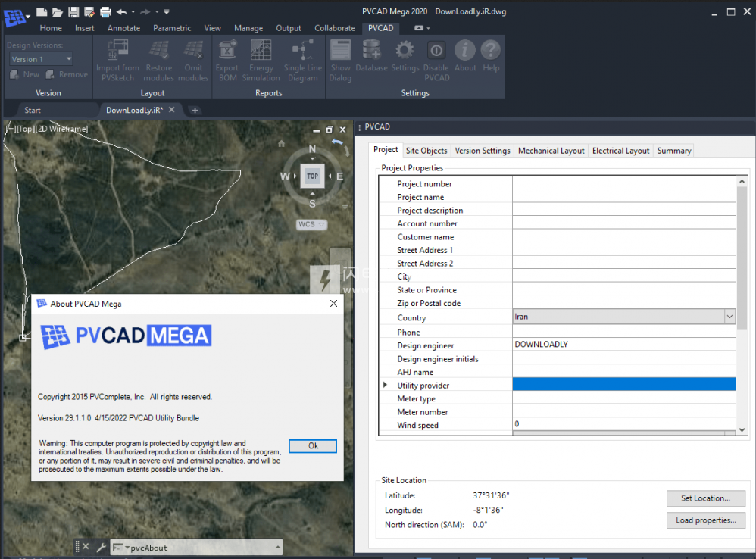Screen dimensions: 756x559
Task: Switch to the Site Objects tab
Action: point(426,151)
